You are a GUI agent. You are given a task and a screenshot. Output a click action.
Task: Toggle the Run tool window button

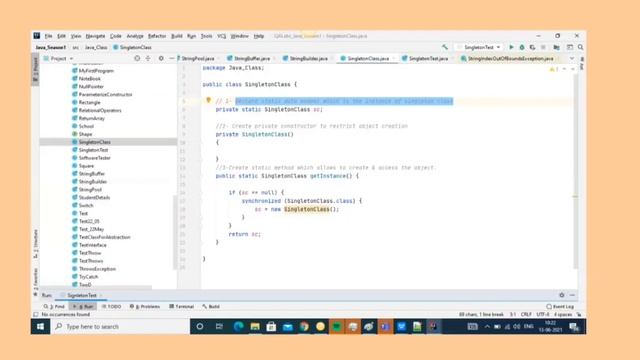[x=83, y=307]
